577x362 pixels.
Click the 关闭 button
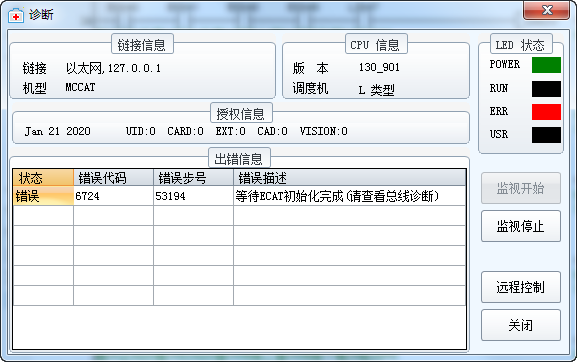tap(521, 325)
